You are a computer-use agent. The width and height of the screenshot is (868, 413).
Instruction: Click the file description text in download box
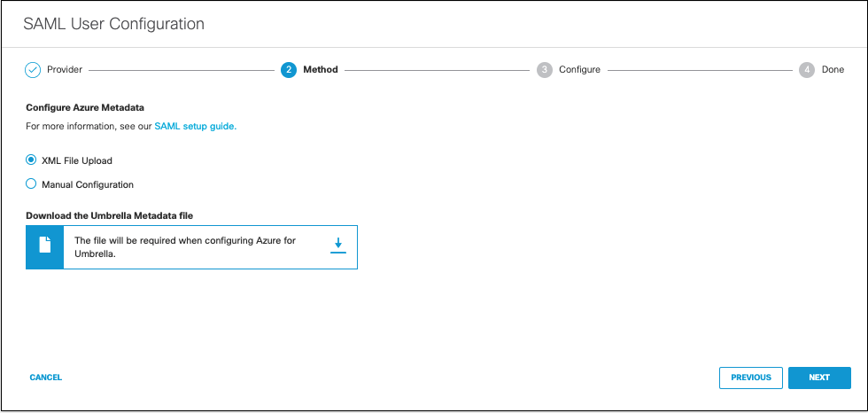[185, 247]
